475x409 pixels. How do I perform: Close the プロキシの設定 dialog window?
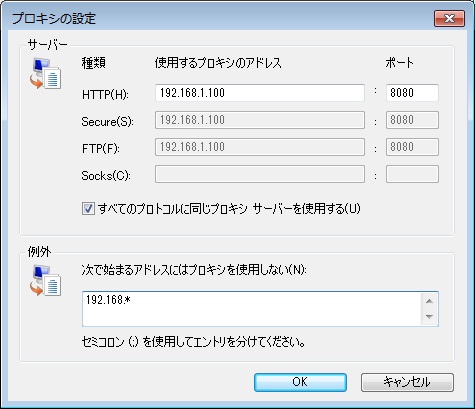[x=449, y=18]
